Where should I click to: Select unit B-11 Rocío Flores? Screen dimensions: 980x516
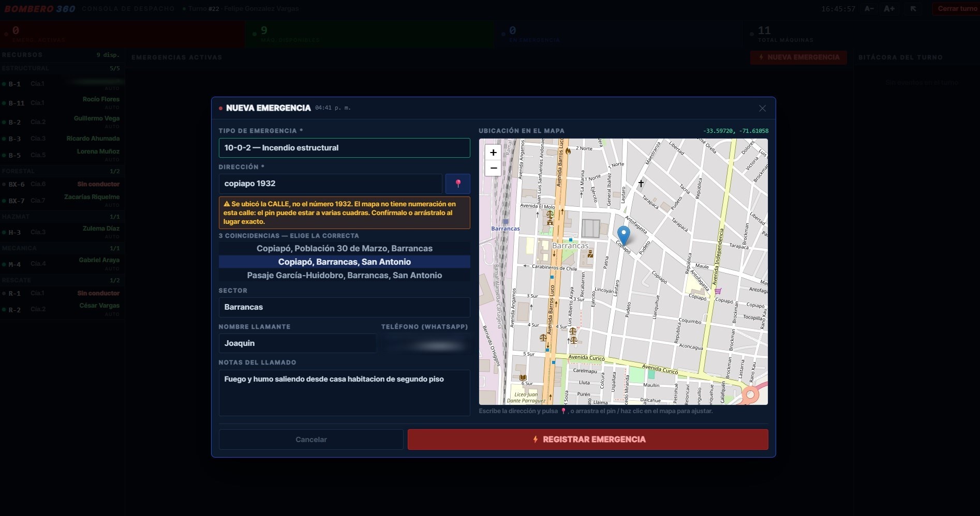tap(62, 103)
